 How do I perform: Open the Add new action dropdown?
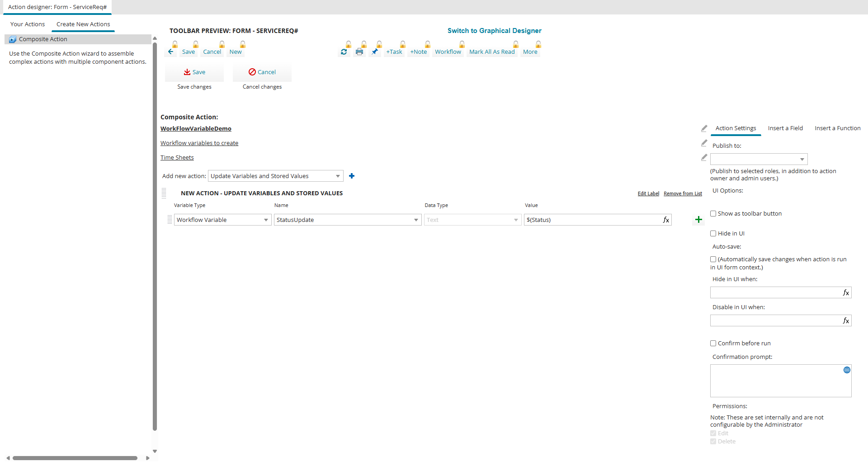[x=275, y=176]
